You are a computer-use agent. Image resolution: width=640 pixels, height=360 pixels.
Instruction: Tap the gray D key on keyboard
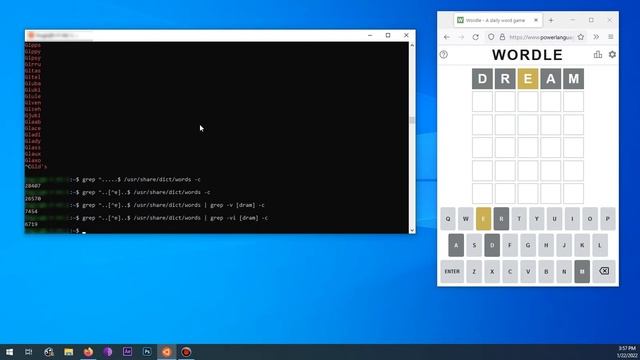[492, 245]
